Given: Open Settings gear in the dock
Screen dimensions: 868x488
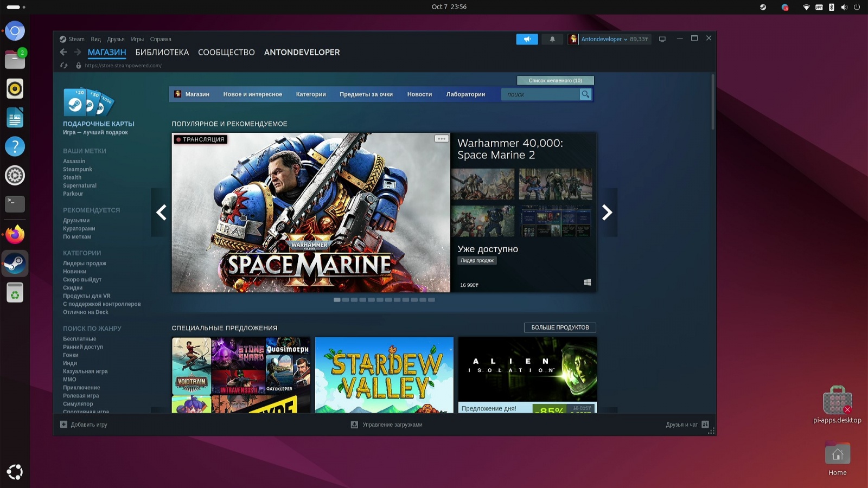Looking at the screenshot, I should [x=15, y=175].
